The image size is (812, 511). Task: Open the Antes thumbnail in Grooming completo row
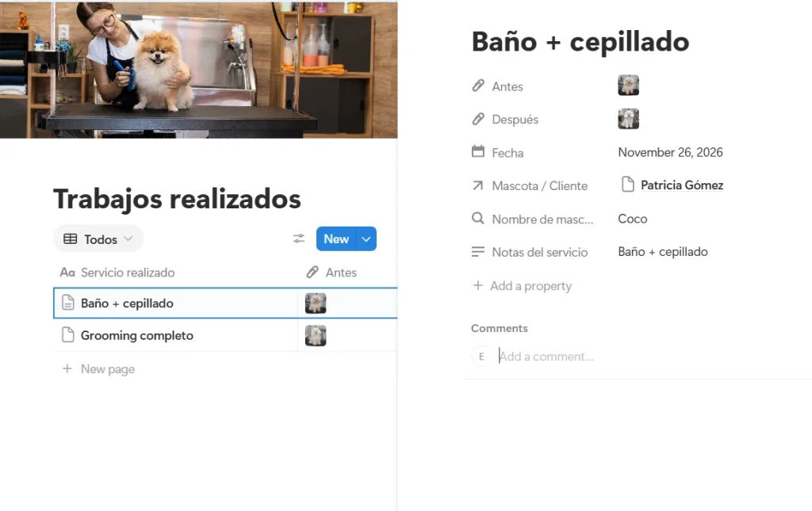click(316, 336)
